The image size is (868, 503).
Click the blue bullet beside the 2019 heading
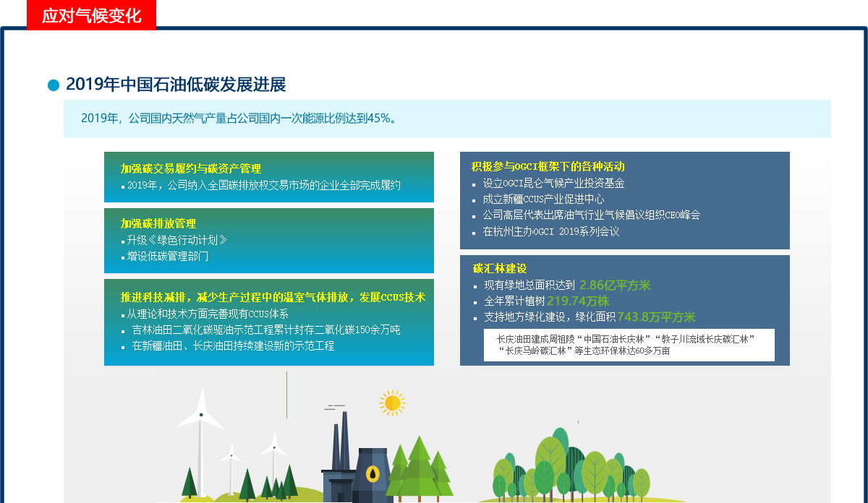click(x=53, y=85)
